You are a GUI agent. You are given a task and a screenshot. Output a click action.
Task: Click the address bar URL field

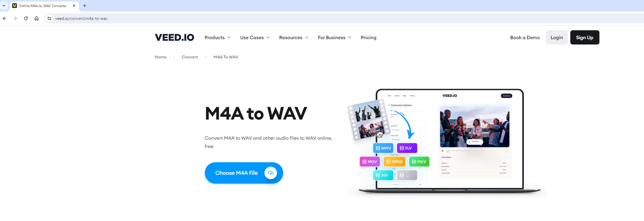click(x=345, y=18)
